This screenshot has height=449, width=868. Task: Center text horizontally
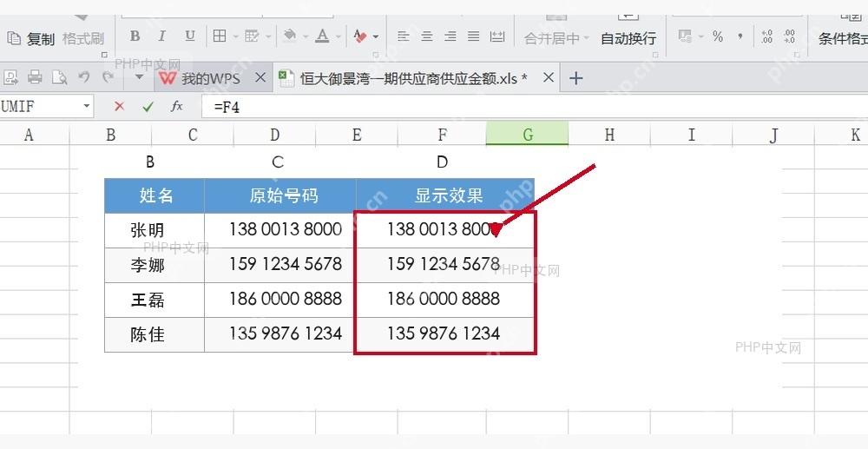tap(427, 36)
